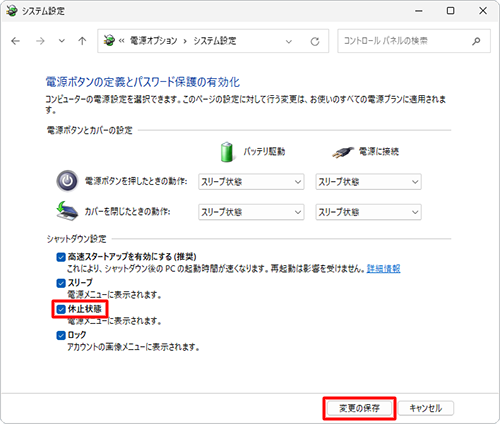Refresh the page with the reload icon
Viewport: 500px width, 424px height.
[315, 41]
